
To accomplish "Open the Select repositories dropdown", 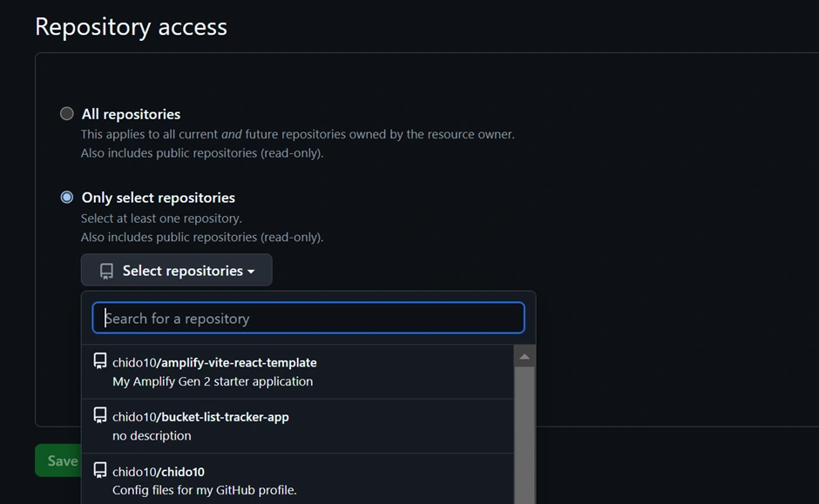I will tap(177, 271).
